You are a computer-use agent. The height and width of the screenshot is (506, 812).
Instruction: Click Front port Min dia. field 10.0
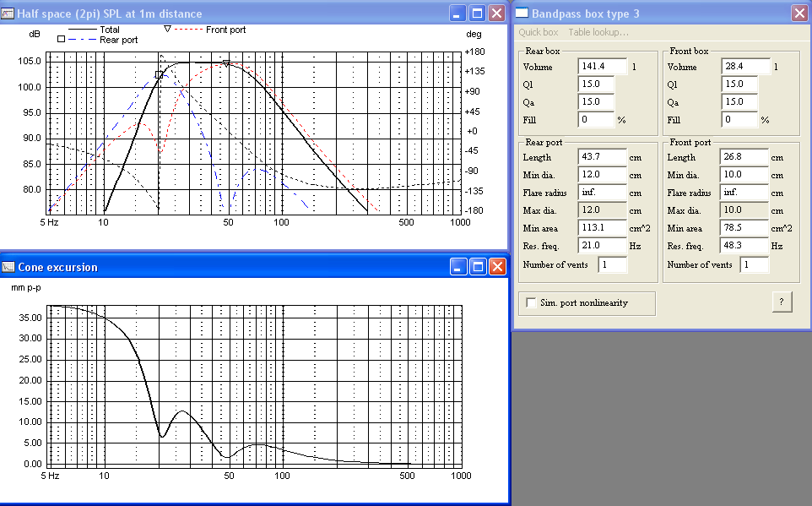point(744,175)
